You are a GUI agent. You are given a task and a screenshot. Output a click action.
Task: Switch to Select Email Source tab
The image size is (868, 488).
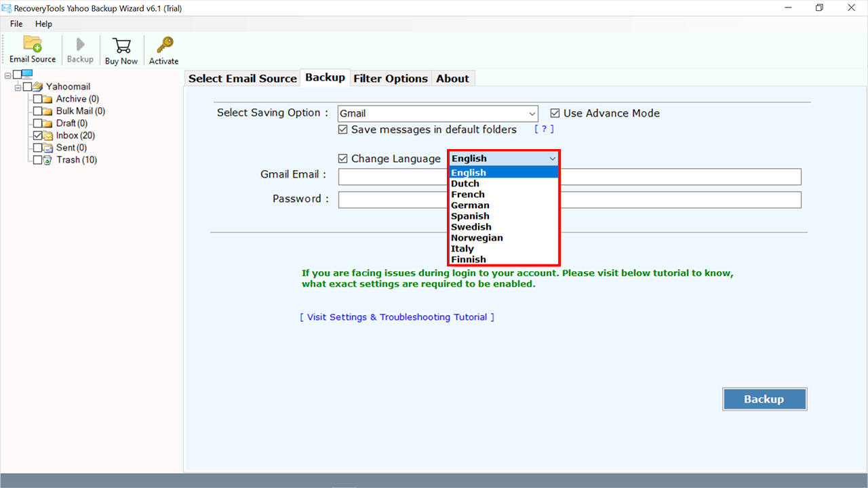(243, 79)
